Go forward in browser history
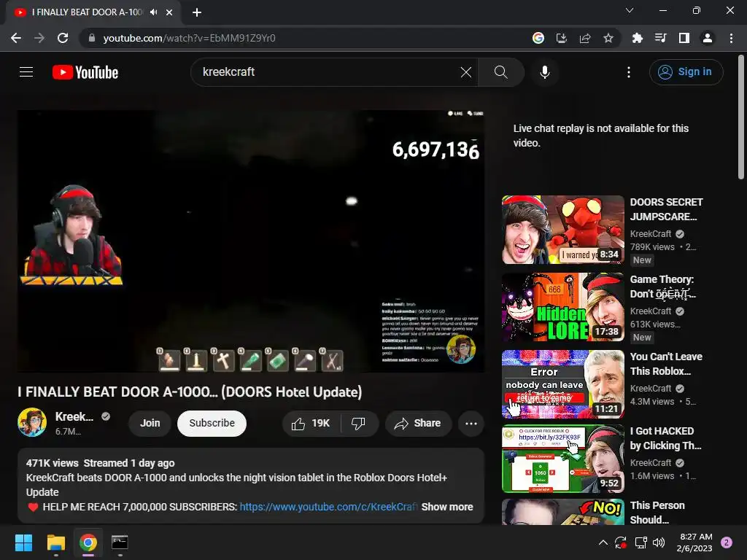747x560 pixels. [39, 38]
